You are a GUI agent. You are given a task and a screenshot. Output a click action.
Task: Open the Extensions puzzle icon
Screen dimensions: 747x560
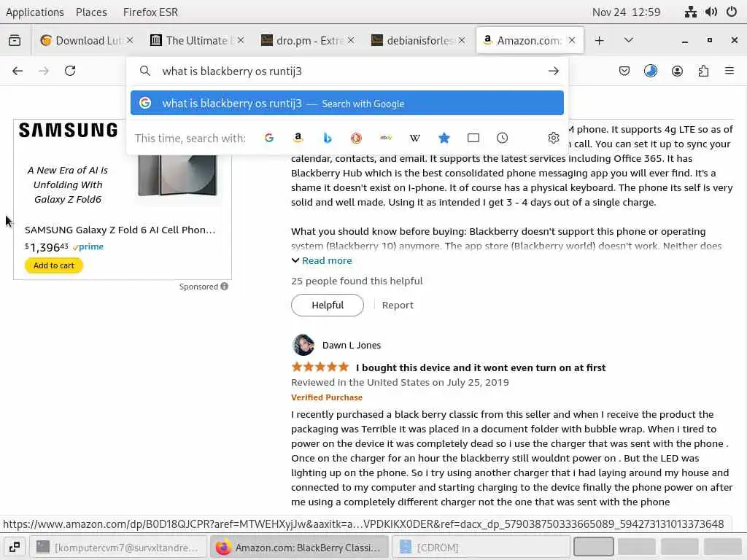703,71
